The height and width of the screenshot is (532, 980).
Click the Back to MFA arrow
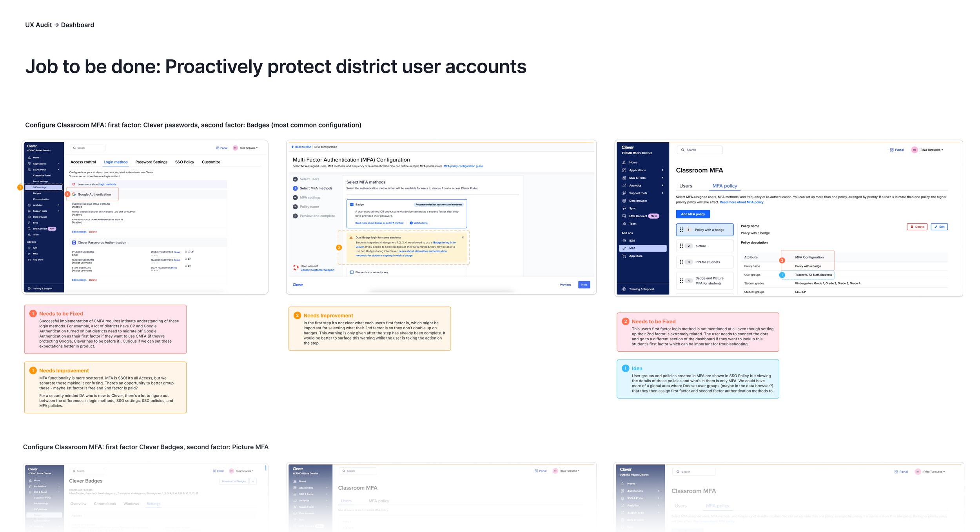[293, 147]
